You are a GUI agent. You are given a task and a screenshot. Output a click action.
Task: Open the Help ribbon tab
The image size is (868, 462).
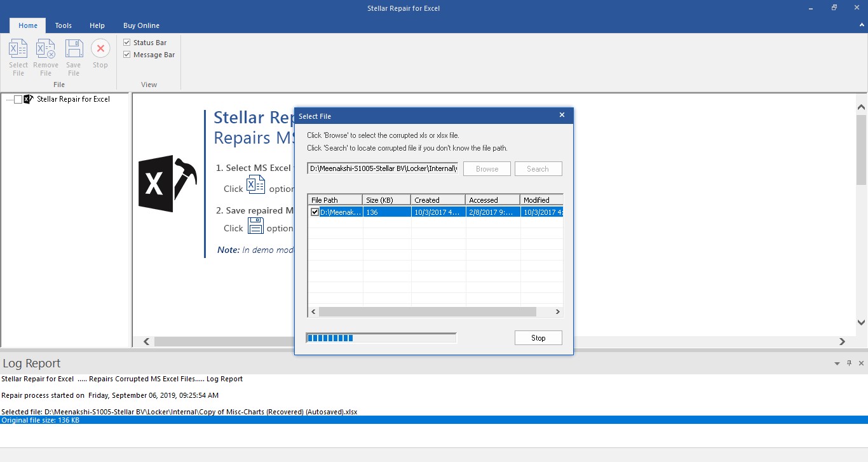[97, 25]
